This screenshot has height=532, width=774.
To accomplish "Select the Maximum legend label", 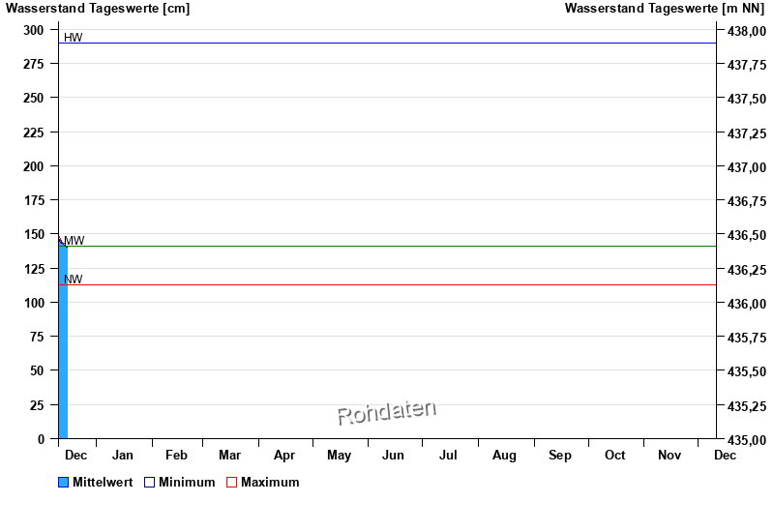I will pyautogui.click(x=270, y=483).
